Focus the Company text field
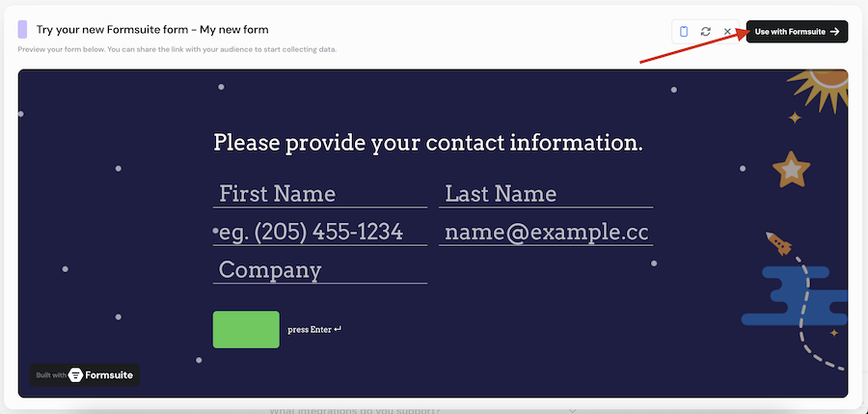The image size is (868, 414). coord(319,270)
